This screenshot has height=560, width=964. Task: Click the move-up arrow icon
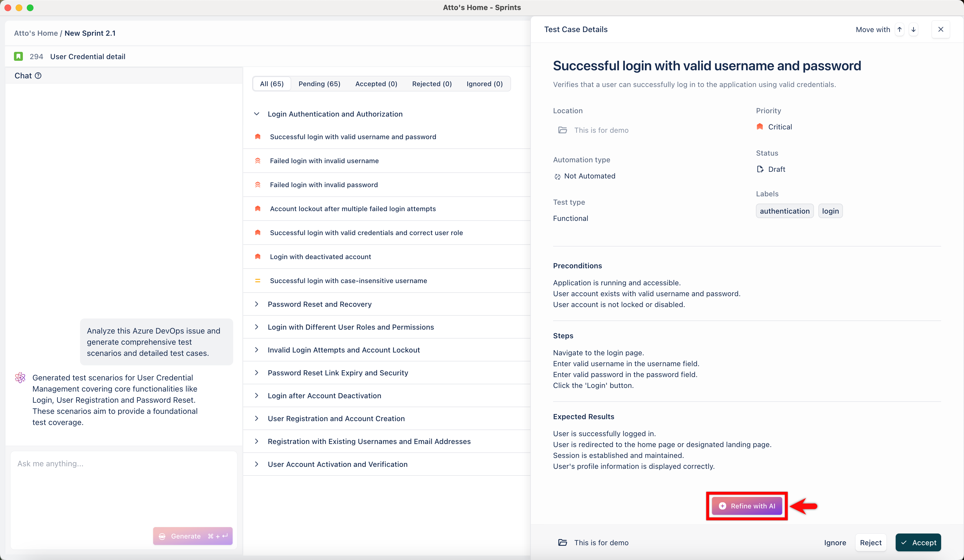pyautogui.click(x=899, y=30)
